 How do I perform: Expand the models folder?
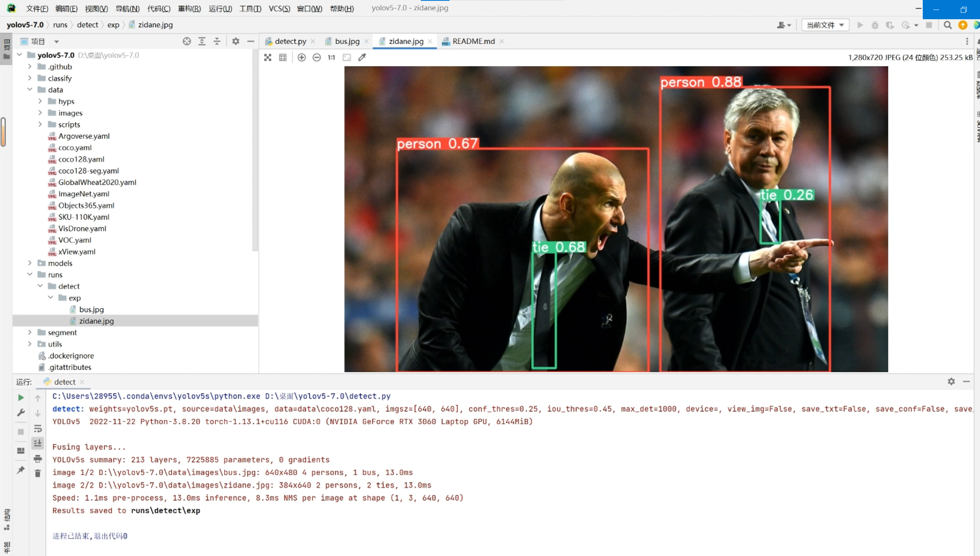pyautogui.click(x=30, y=263)
